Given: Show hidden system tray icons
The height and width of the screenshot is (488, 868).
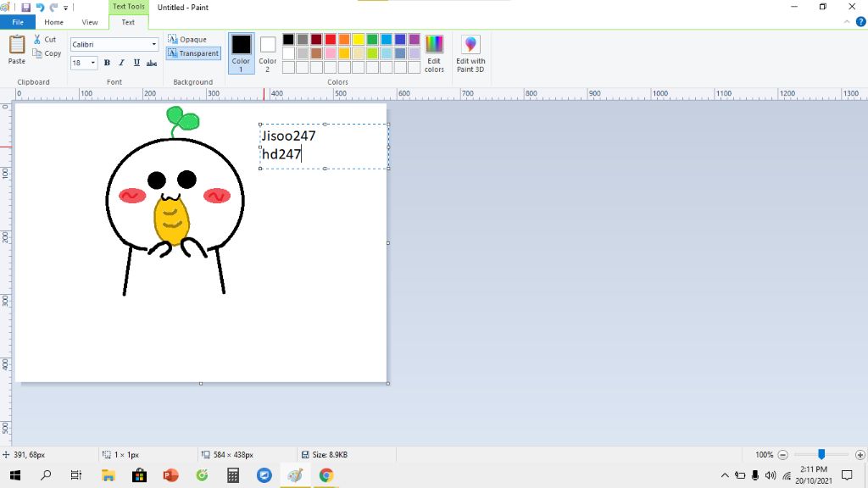Looking at the screenshot, I should (725, 475).
